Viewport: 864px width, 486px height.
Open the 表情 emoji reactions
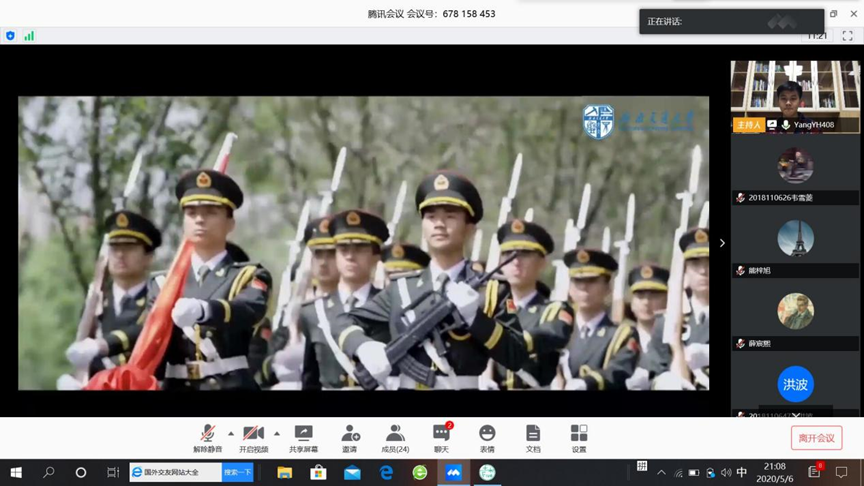pyautogui.click(x=487, y=437)
